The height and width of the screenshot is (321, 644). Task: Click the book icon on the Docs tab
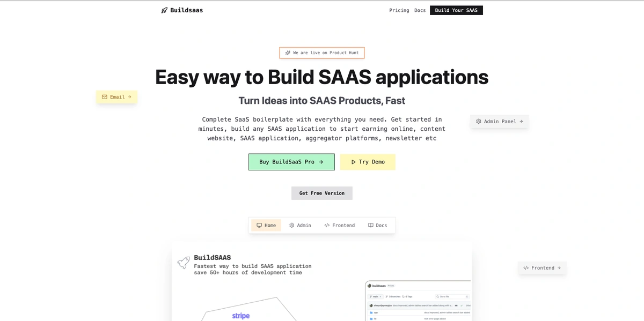370,225
